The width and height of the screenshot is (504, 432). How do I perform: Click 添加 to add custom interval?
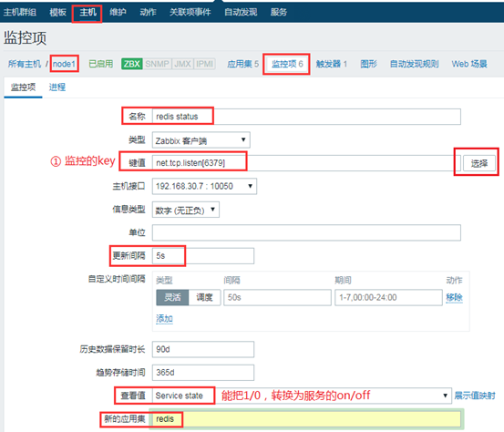(x=164, y=319)
